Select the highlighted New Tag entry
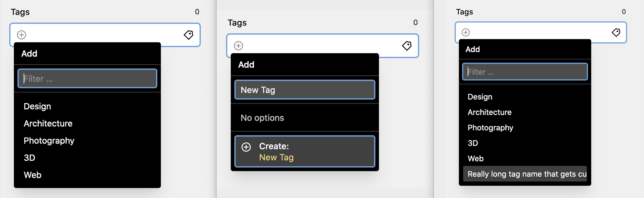644x198 pixels. pyautogui.click(x=305, y=90)
